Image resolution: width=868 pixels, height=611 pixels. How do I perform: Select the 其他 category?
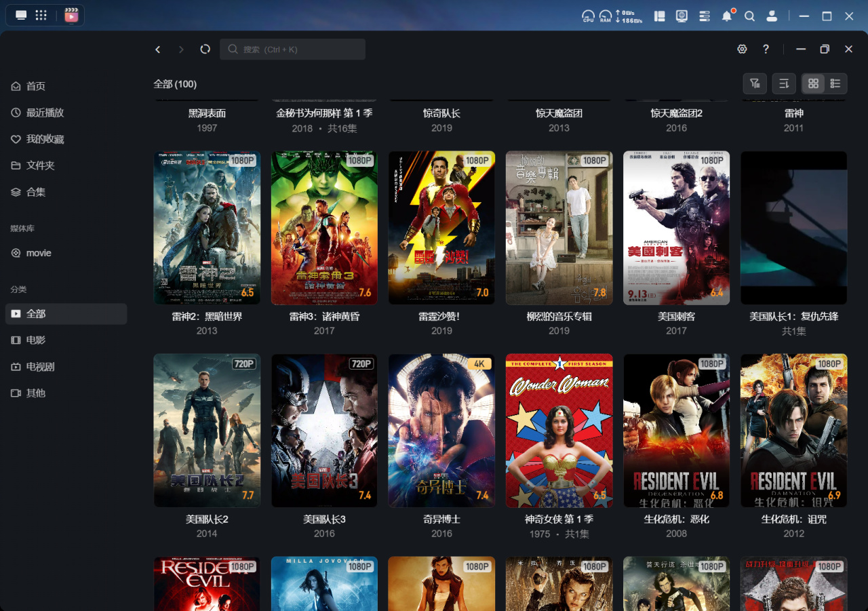66,393
